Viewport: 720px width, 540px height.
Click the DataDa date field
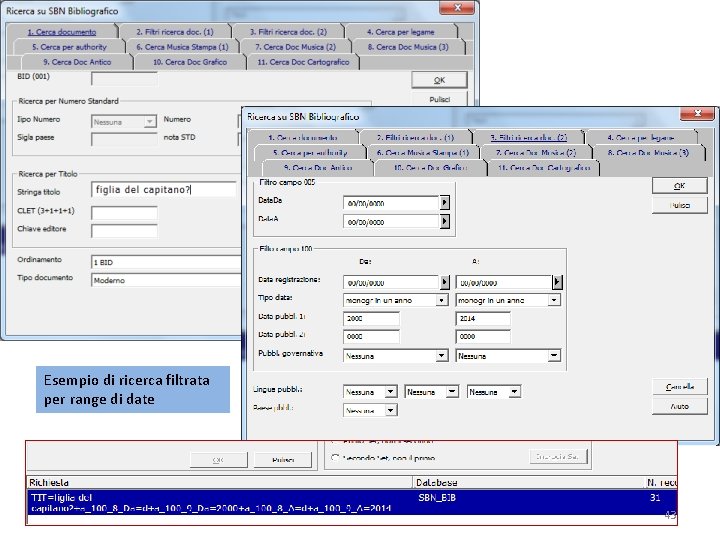tap(391, 203)
